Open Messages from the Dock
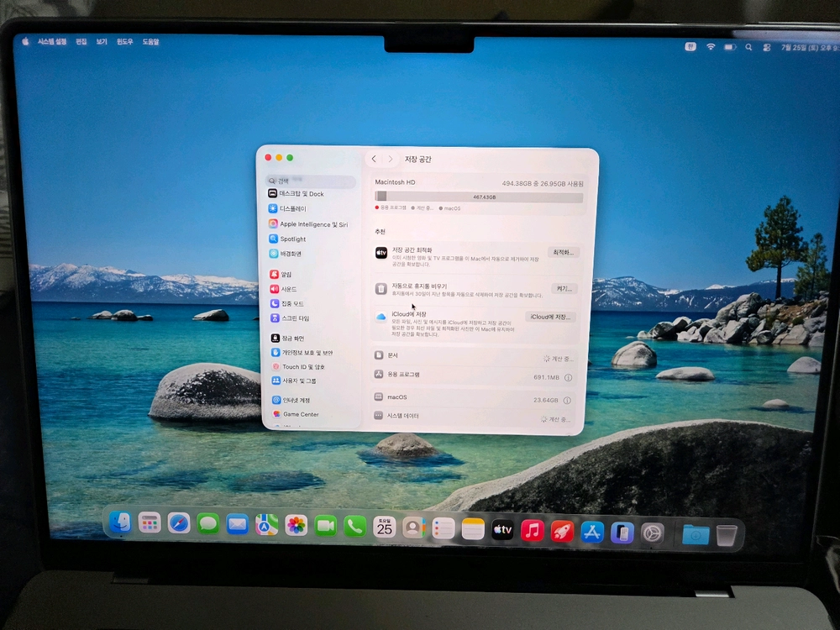 pos(207,524)
